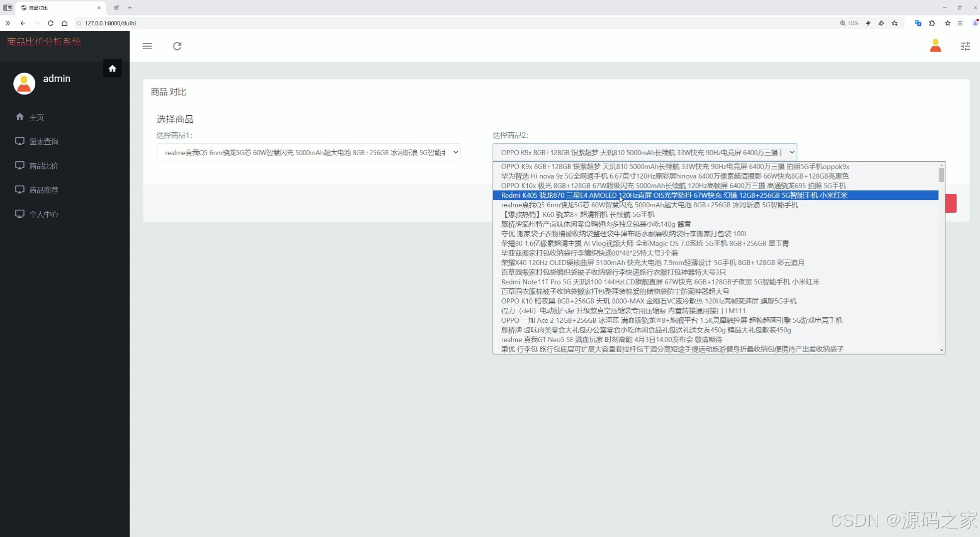Open the user avatar in app header

(935, 46)
